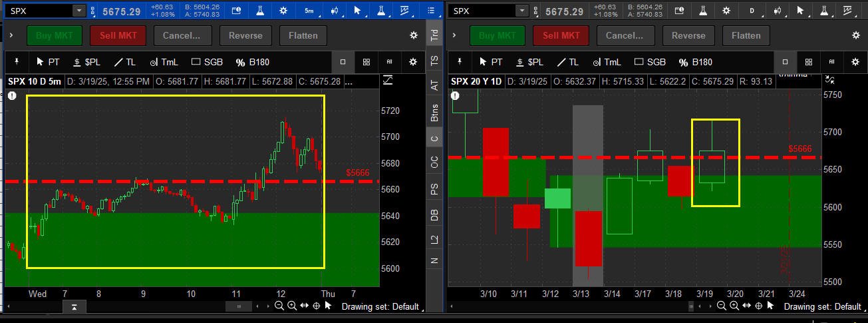Viewport: 868px width, 323px height.
Task: Toggle single-chart mode button on left toolbar
Action: tap(343, 62)
